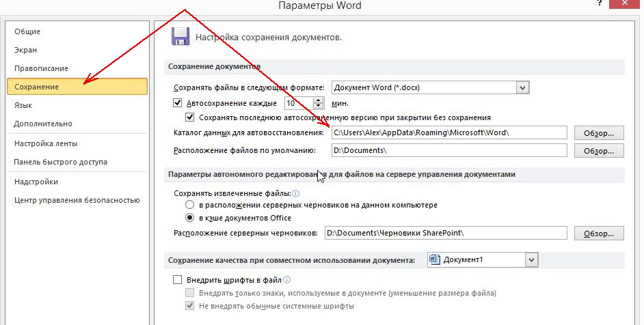Toggle the Автосохранение каждые checkbox
Image resolution: width=644 pixels, height=325 pixels.
click(178, 103)
